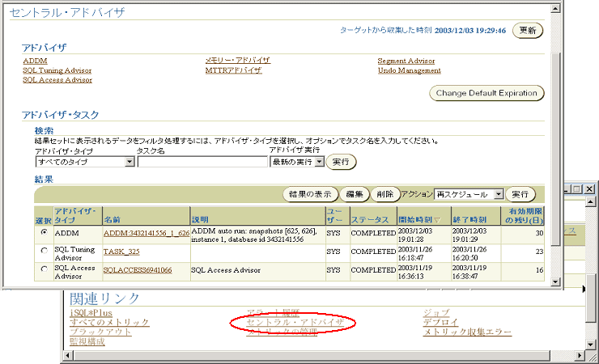This screenshot has height=364, width=599.
Task: Select the TASK_325 row radio button
Action: tap(43, 252)
